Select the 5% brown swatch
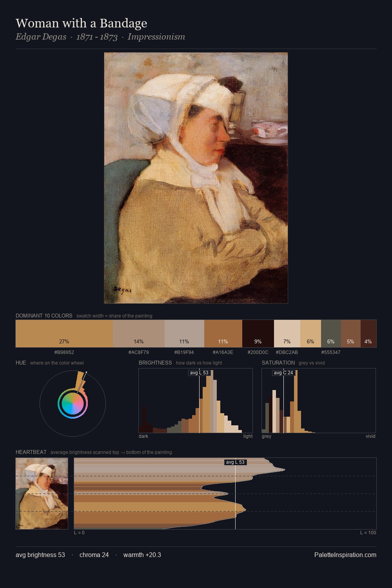Viewport: 392px width, 588px height. [x=350, y=334]
